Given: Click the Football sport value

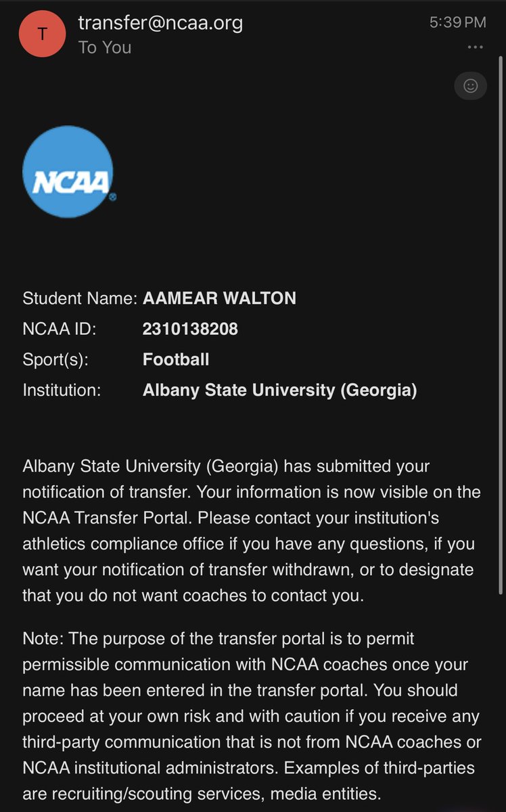Looking at the screenshot, I should click(x=176, y=359).
